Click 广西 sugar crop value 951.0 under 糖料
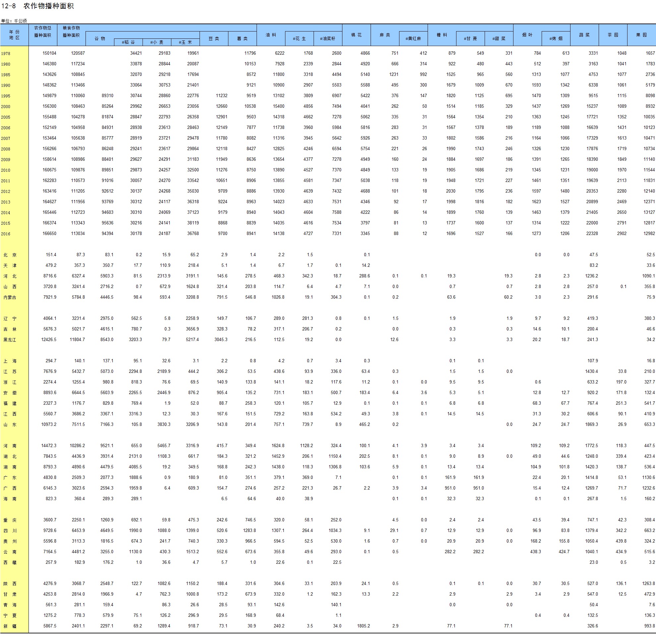This screenshot has width=656, height=644. [x=450, y=488]
